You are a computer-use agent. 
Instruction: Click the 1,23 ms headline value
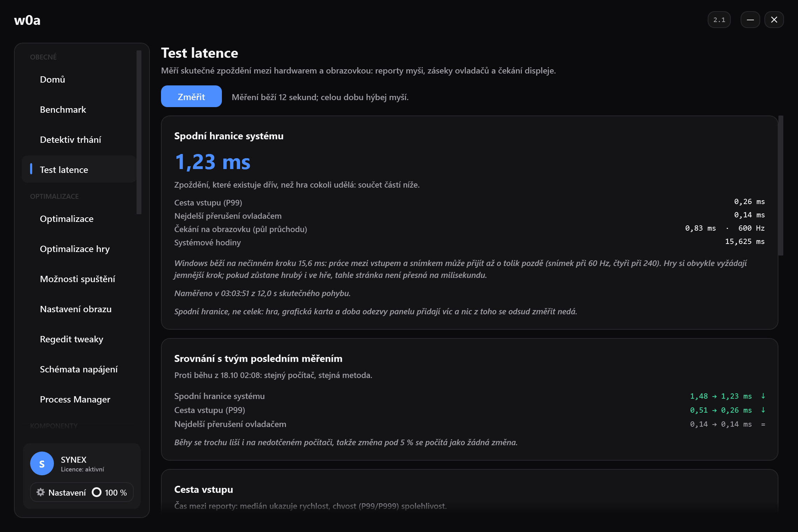pos(212,162)
